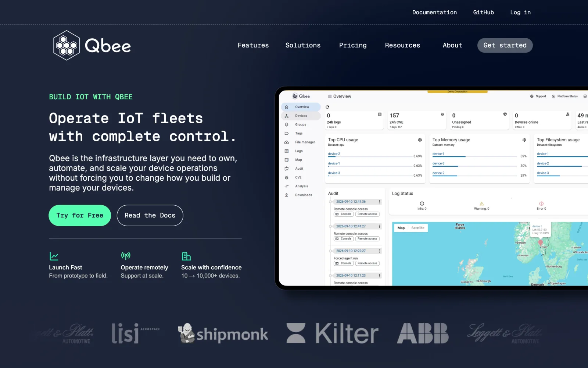Screen dimensions: 588x368
Task: Click the Tags label icon in the sidebar
Action: pos(287,134)
